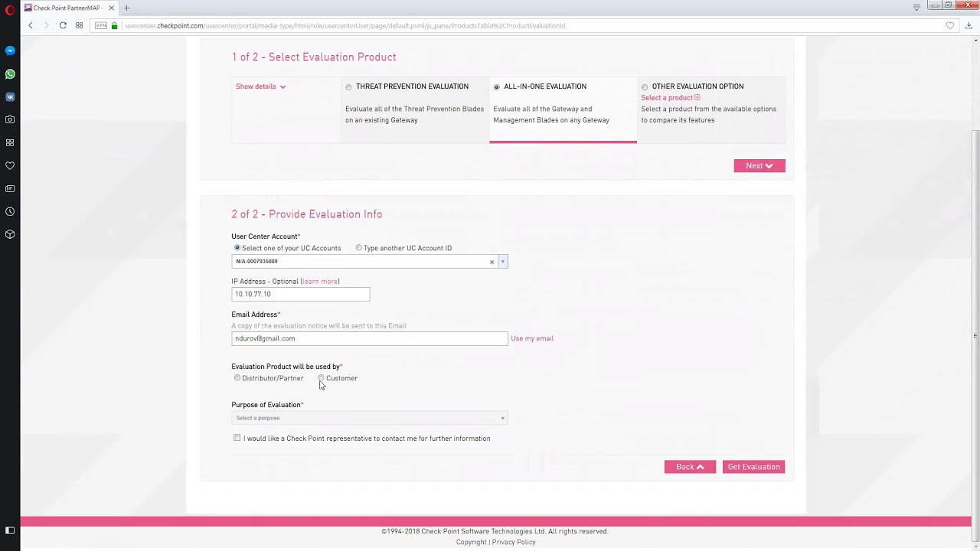Go forward with the browser forward arrow

click(46, 25)
